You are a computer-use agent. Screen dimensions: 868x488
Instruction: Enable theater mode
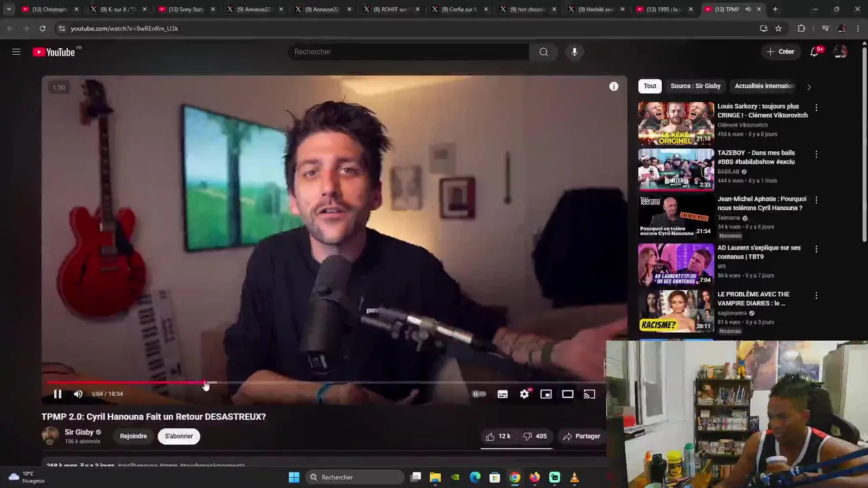click(568, 394)
